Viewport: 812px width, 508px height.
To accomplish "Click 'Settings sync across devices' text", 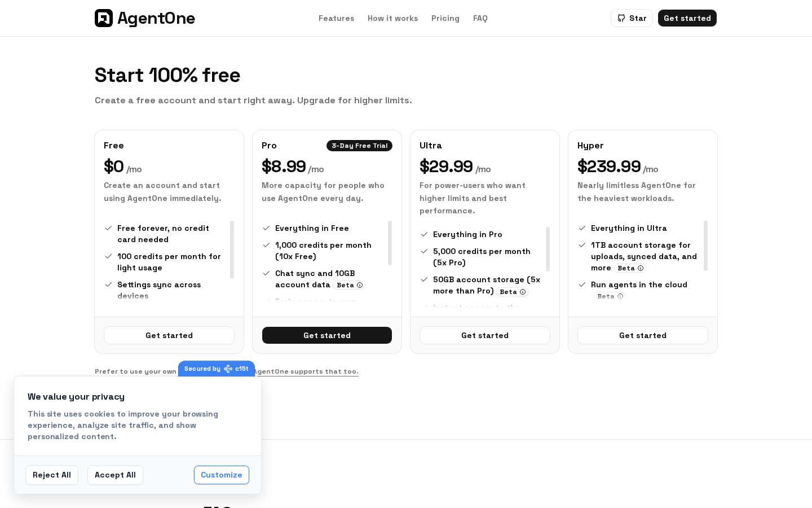I will [159, 290].
